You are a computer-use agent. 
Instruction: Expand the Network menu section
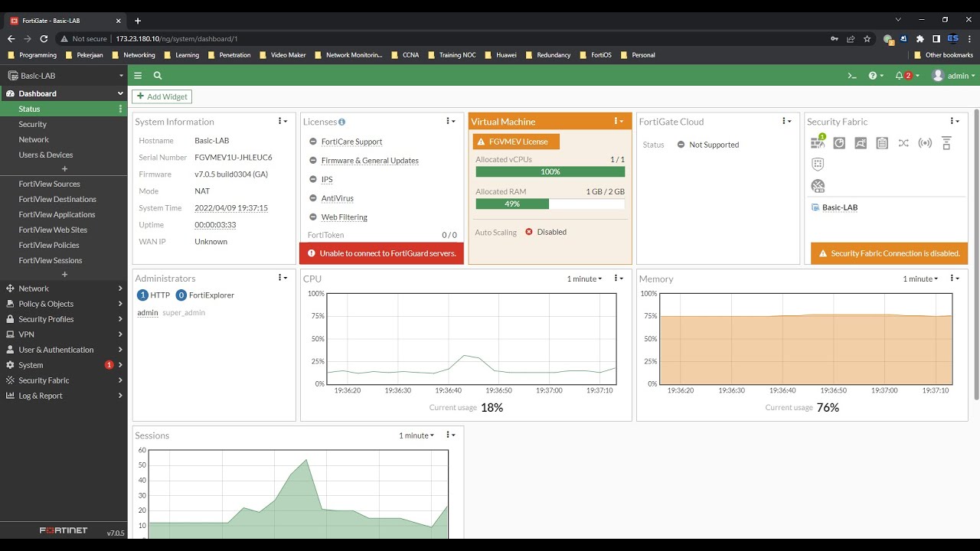64,289
